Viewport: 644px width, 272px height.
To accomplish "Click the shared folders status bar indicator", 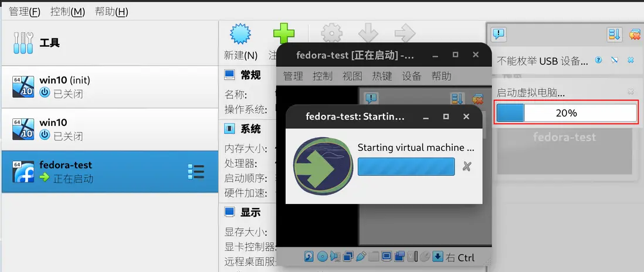I will tap(374, 256).
